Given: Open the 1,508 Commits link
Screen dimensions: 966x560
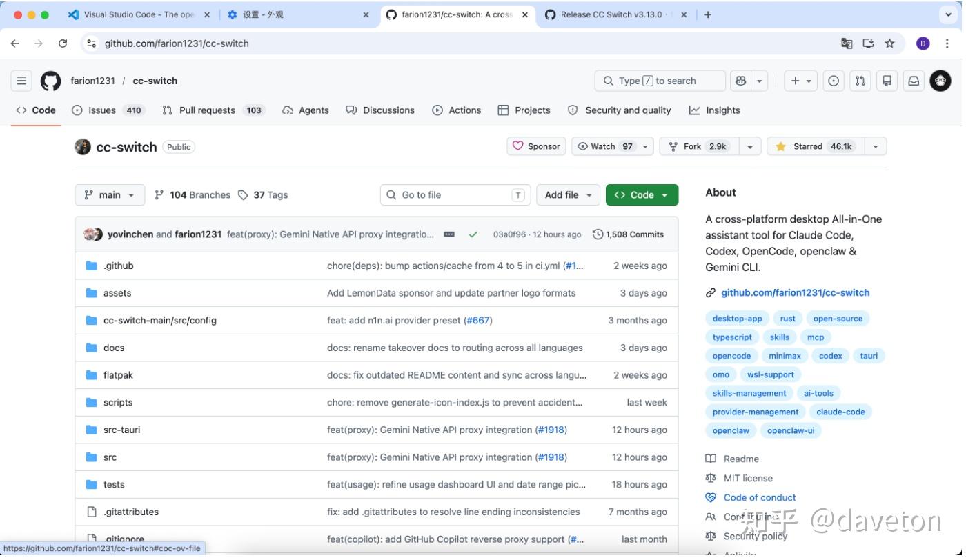Looking at the screenshot, I should pyautogui.click(x=629, y=234).
